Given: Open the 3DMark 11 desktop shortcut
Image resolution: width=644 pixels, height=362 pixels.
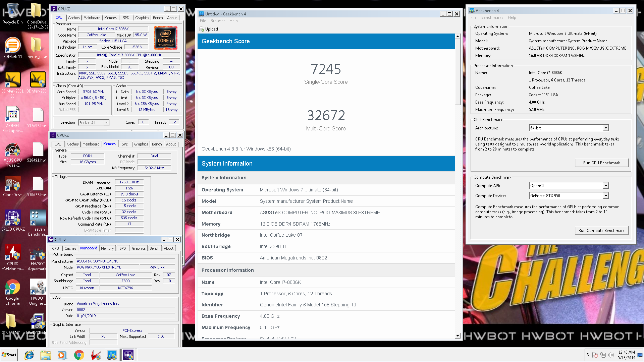Looking at the screenshot, I should pyautogui.click(x=13, y=48).
